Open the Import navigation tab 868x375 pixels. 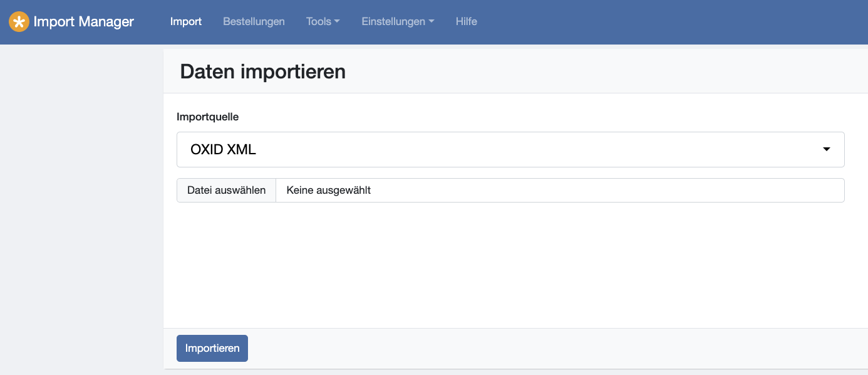tap(186, 21)
